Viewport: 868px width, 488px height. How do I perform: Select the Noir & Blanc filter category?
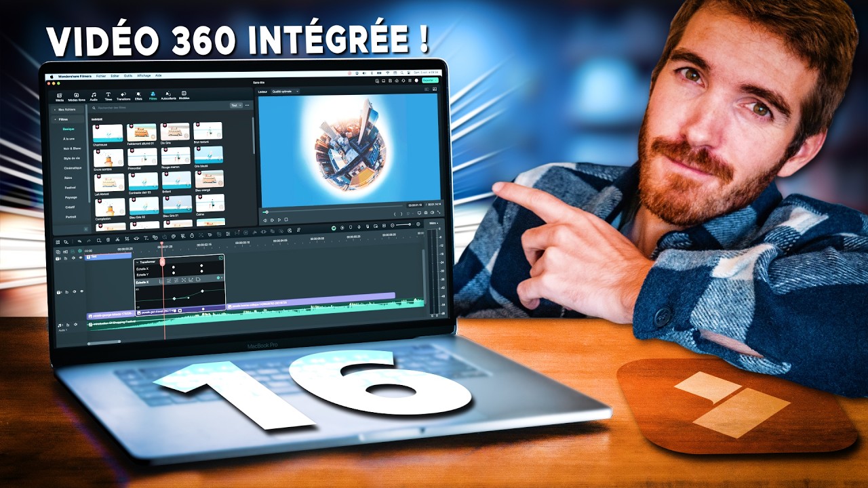(72, 148)
